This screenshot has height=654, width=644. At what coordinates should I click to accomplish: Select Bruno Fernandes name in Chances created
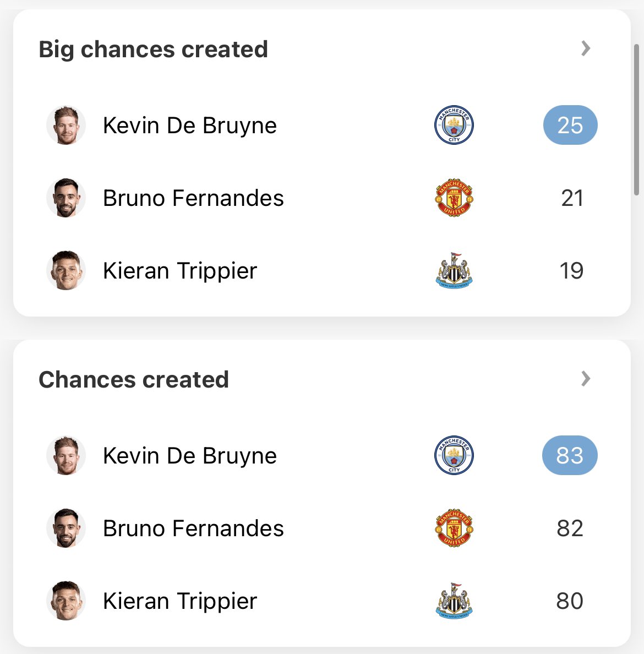point(193,528)
